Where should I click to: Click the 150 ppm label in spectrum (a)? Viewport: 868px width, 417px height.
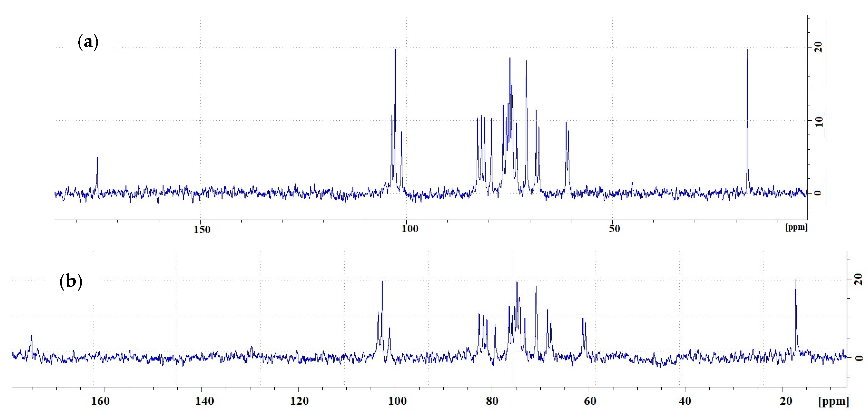click(202, 229)
